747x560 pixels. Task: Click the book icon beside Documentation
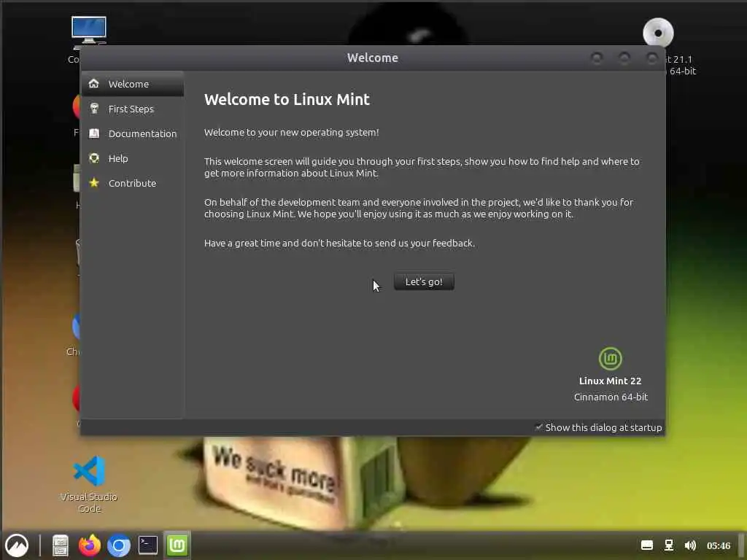point(94,133)
